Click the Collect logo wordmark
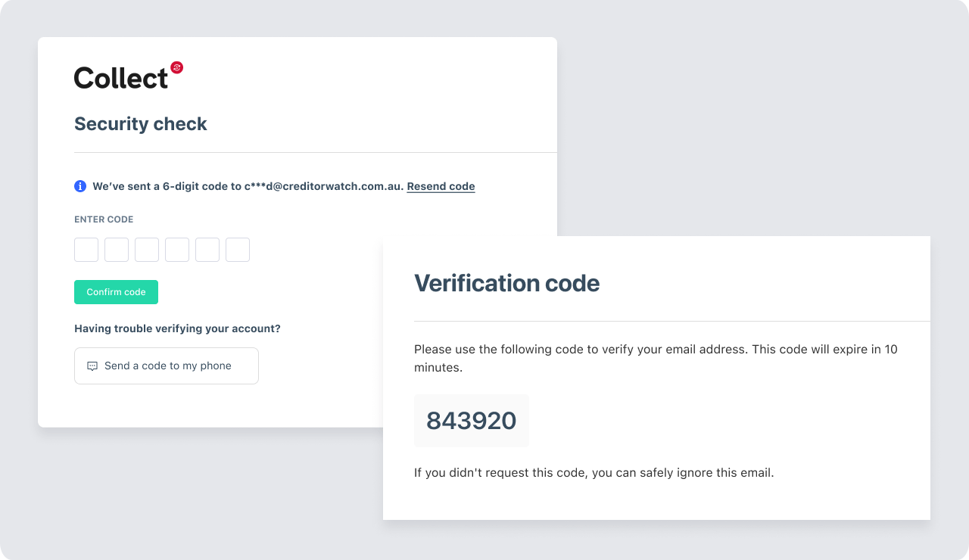 point(121,76)
